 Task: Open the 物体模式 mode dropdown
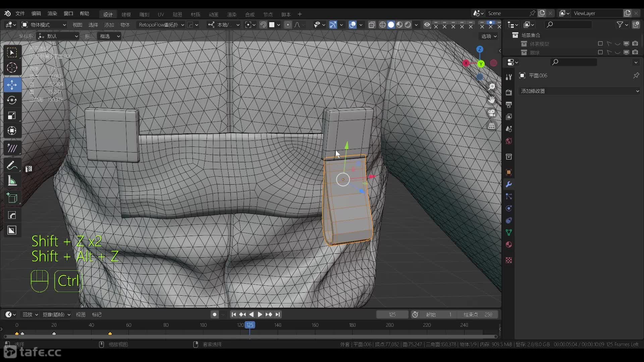point(44,25)
